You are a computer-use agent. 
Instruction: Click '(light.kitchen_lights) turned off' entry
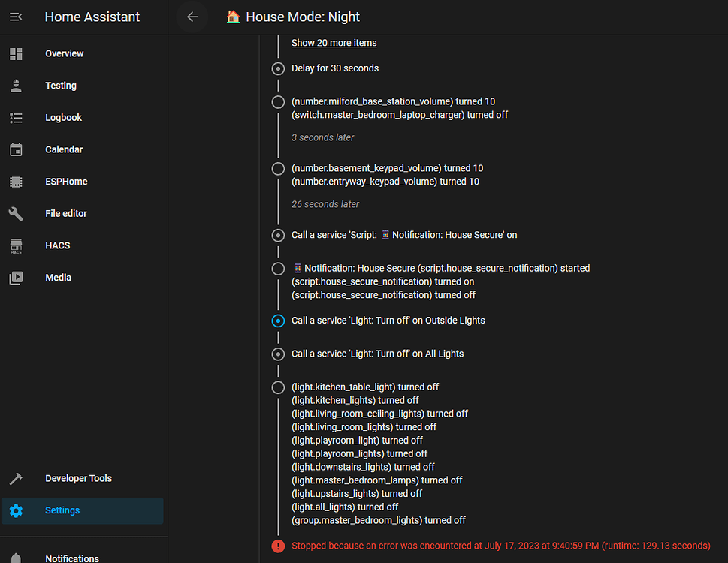[x=355, y=400]
